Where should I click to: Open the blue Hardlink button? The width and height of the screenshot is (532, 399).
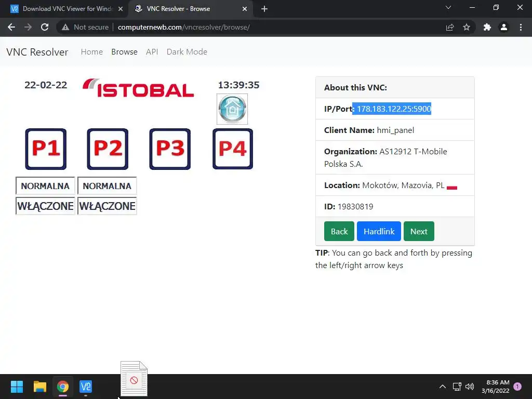(x=379, y=231)
